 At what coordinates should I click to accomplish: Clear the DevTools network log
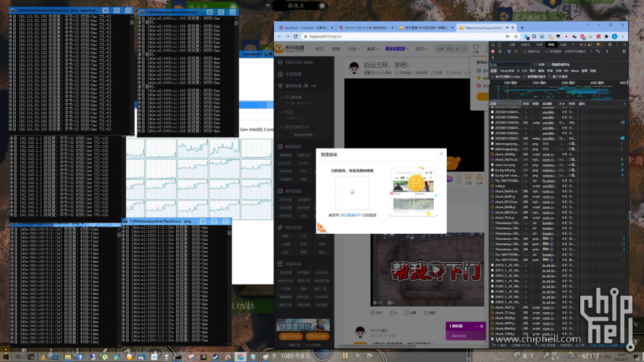pyautogui.click(x=500, y=52)
